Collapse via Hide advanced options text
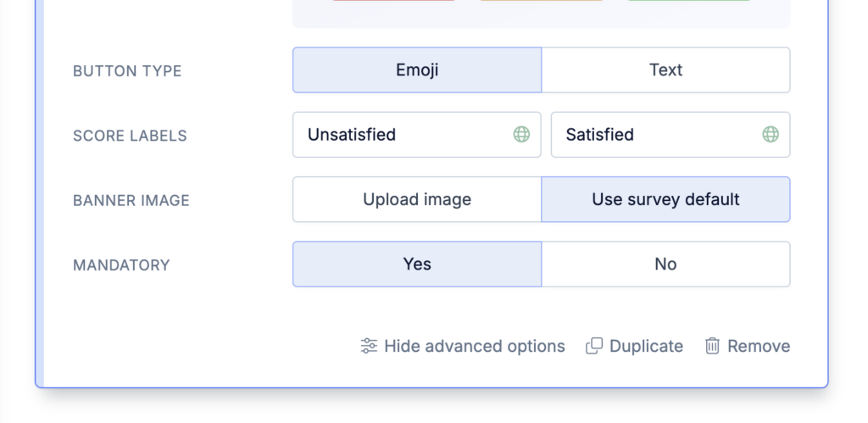This screenshot has width=868, height=423. pyautogui.click(x=475, y=346)
